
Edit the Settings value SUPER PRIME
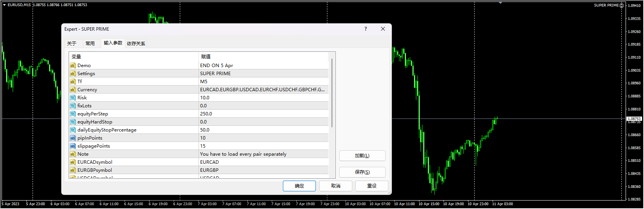click(264, 74)
